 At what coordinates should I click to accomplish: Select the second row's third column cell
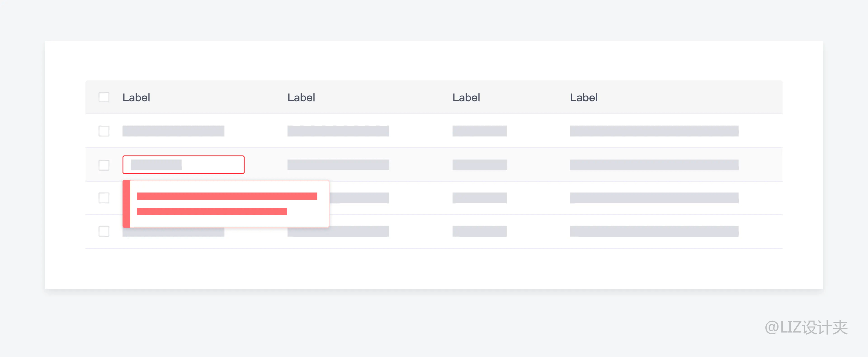coord(479,165)
